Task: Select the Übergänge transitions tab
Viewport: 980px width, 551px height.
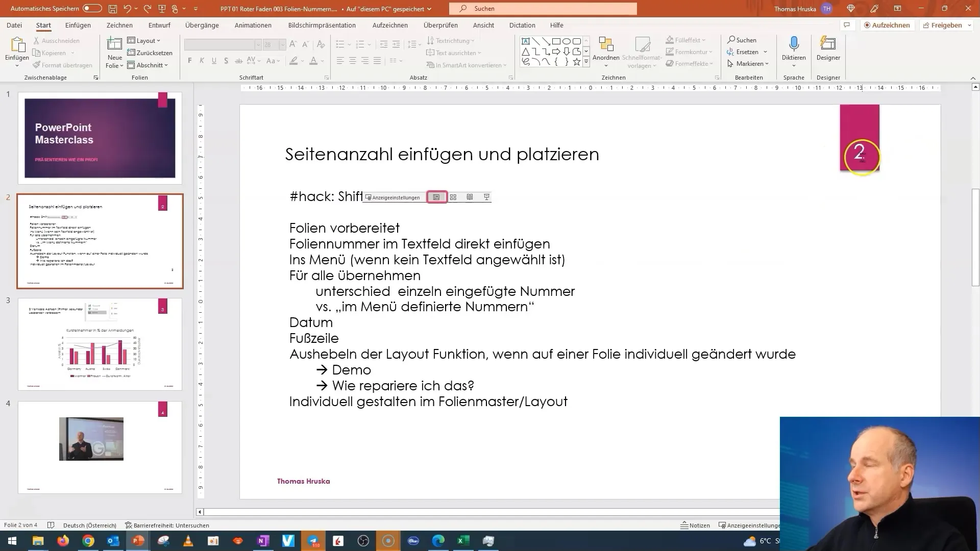Action: (x=201, y=25)
